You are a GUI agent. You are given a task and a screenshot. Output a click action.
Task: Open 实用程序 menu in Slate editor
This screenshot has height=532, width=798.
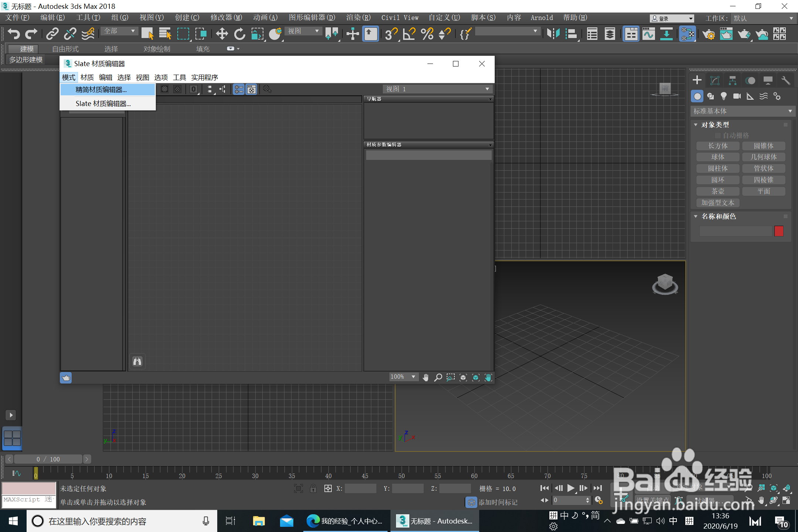[x=205, y=77]
